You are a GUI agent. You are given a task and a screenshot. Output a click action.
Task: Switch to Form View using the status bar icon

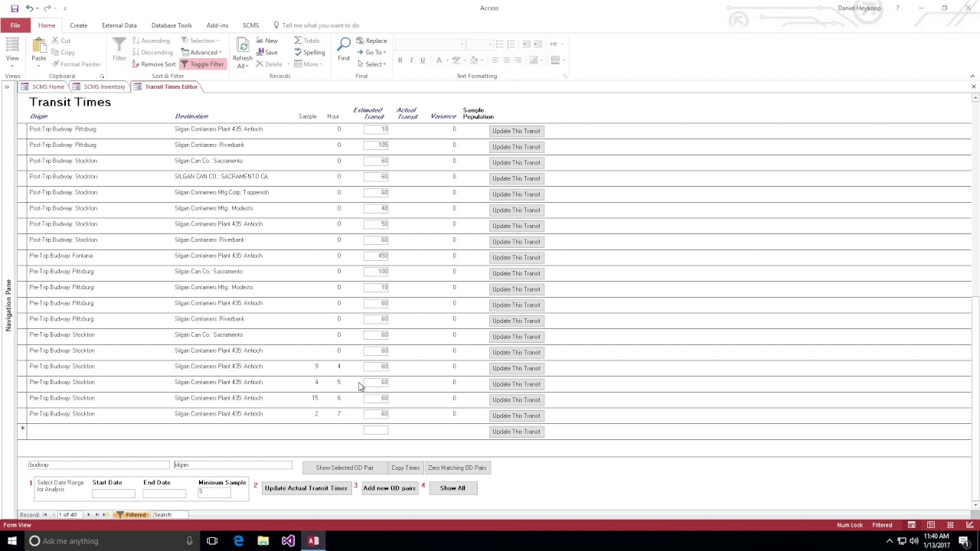click(911, 525)
